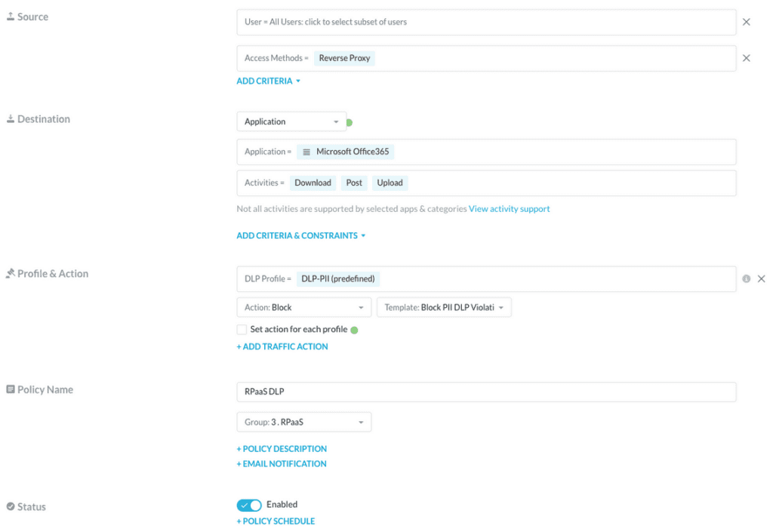Click + ADD TRAFFIC ACTION
The image size is (773, 532).
pos(282,346)
